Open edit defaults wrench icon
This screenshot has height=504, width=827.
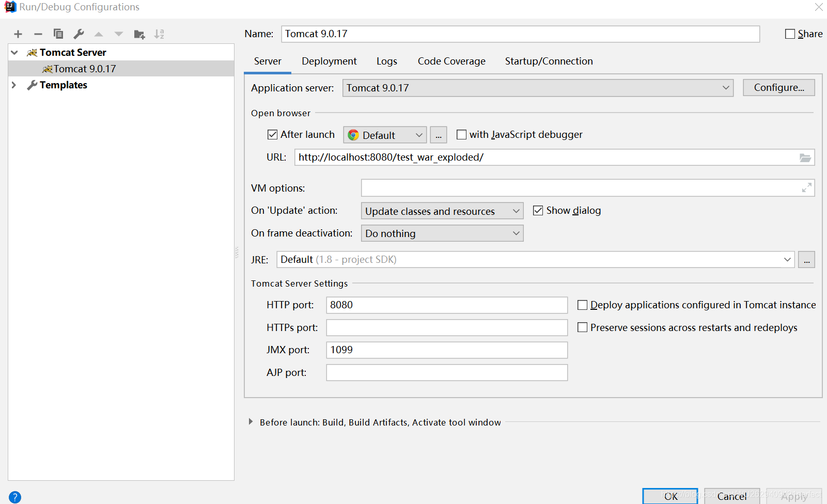coord(79,34)
